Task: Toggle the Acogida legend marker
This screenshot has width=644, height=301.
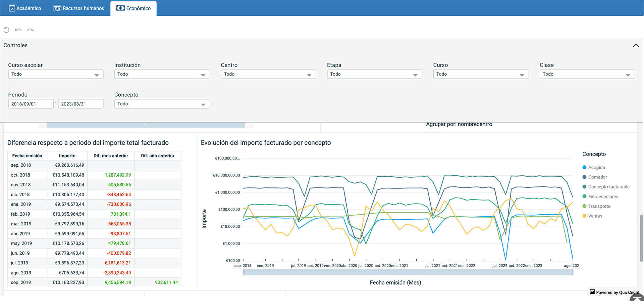Action: tap(584, 167)
